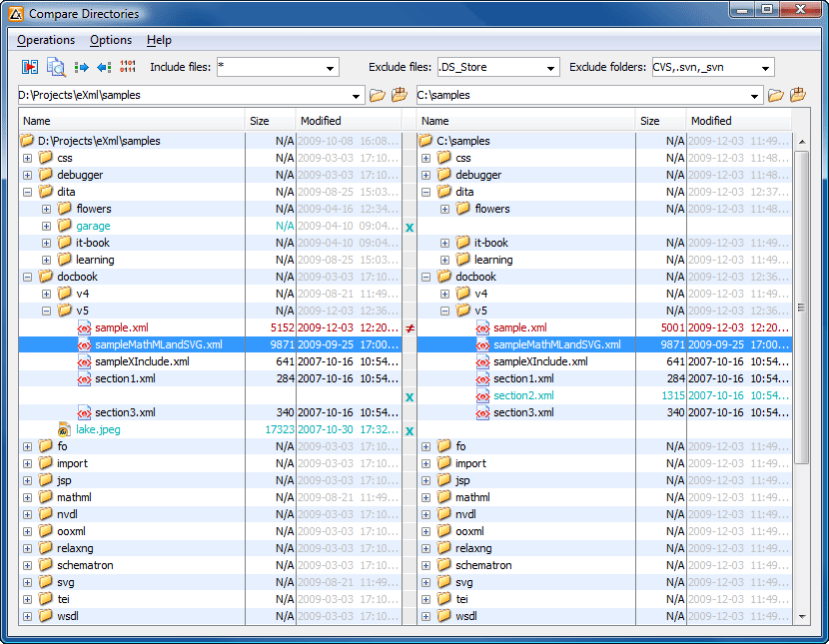Click the Perform files differencing magnifier icon

(x=56, y=67)
